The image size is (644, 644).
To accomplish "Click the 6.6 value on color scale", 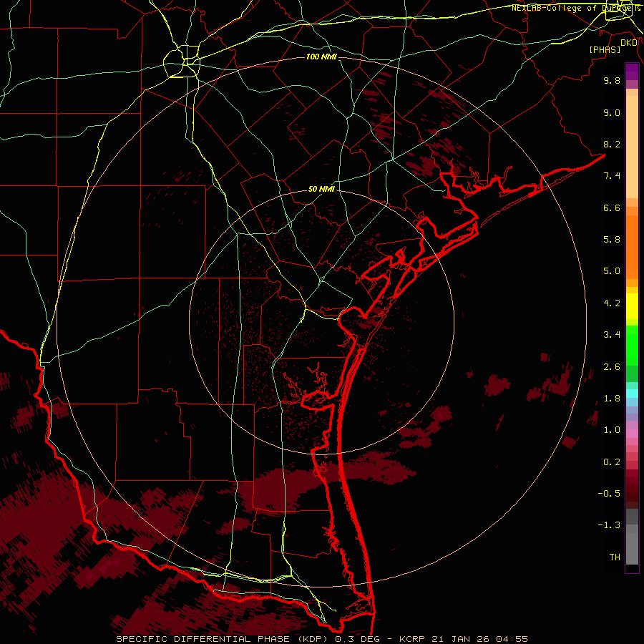I will 612,208.
